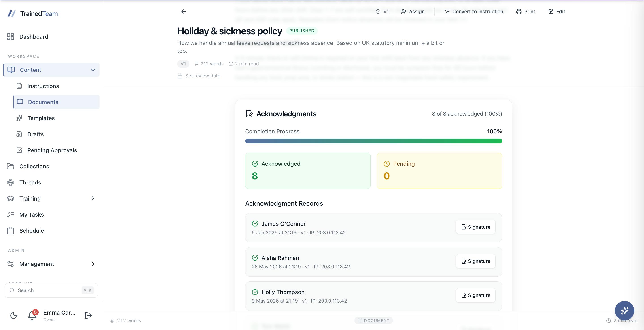Set the review date
This screenshot has height=330, width=644.
(x=199, y=76)
